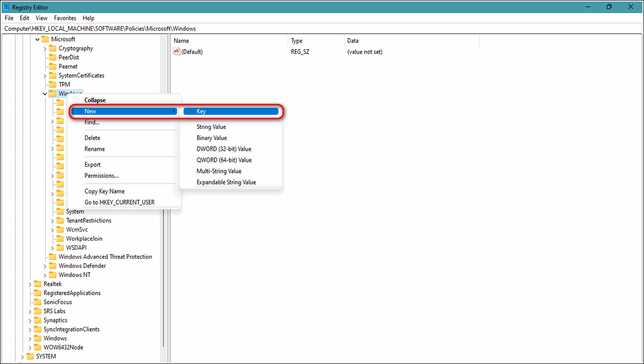This screenshot has width=644, height=364.
Task: Select DWORD (32-bit) Value option
Action: pyautogui.click(x=224, y=149)
